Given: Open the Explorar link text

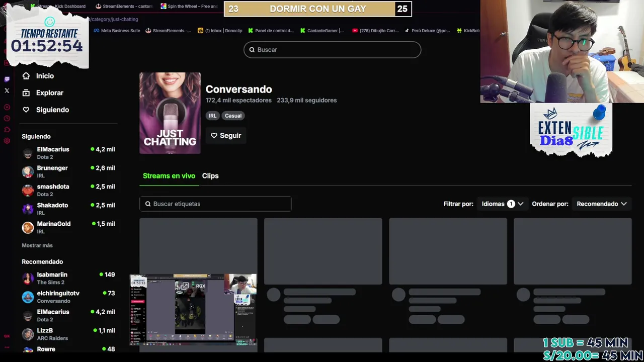Looking at the screenshot, I should [50, 93].
